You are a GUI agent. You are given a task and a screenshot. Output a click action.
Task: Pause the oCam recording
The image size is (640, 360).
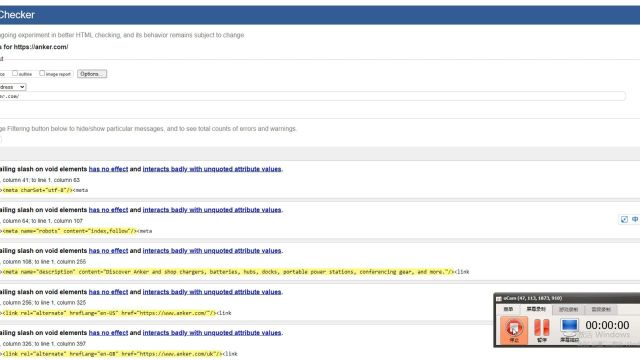[x=542, y=330]
